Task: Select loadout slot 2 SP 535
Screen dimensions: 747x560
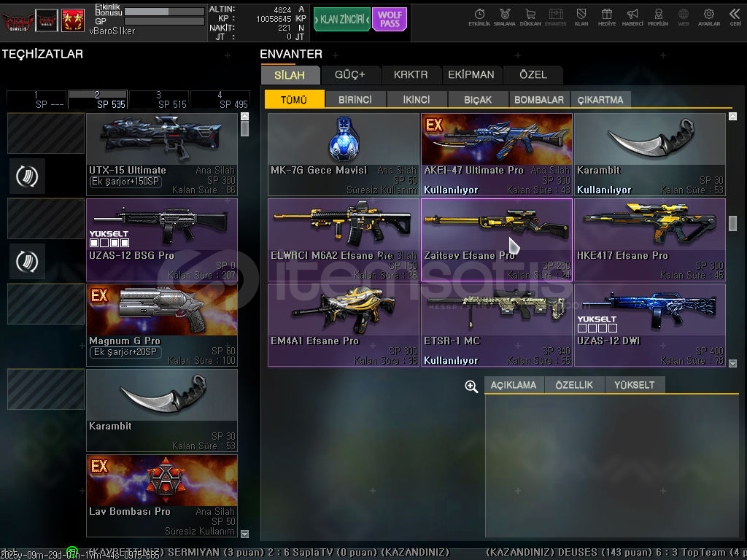Action: pos(98,100)
